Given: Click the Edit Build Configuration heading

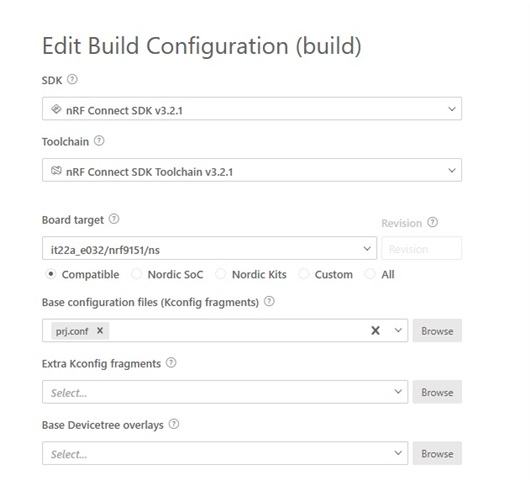Looking at the screenshot, I should [202, 46].
